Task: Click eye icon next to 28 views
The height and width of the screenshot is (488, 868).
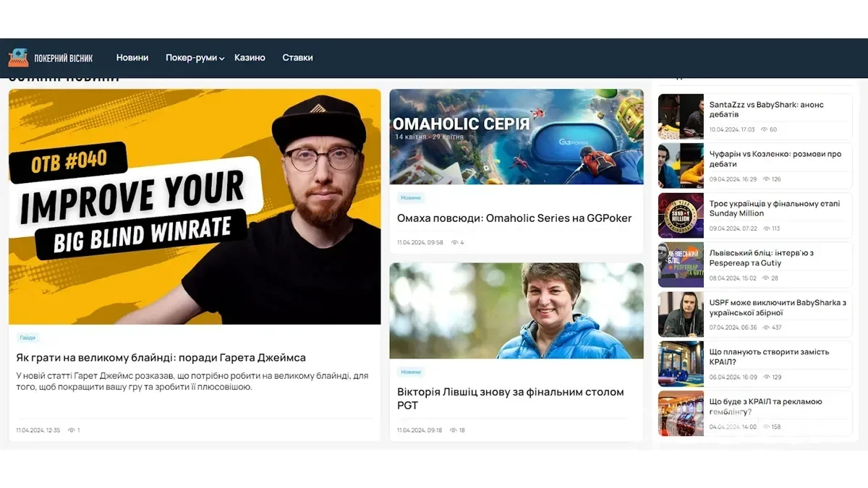Action: [x=765, y=278]
